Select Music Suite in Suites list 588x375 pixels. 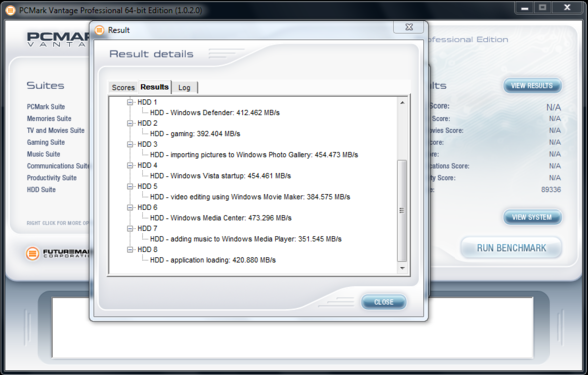point(44,154)
